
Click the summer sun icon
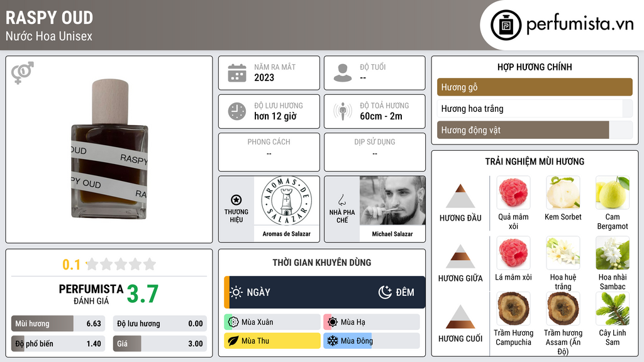coord(333,322)
